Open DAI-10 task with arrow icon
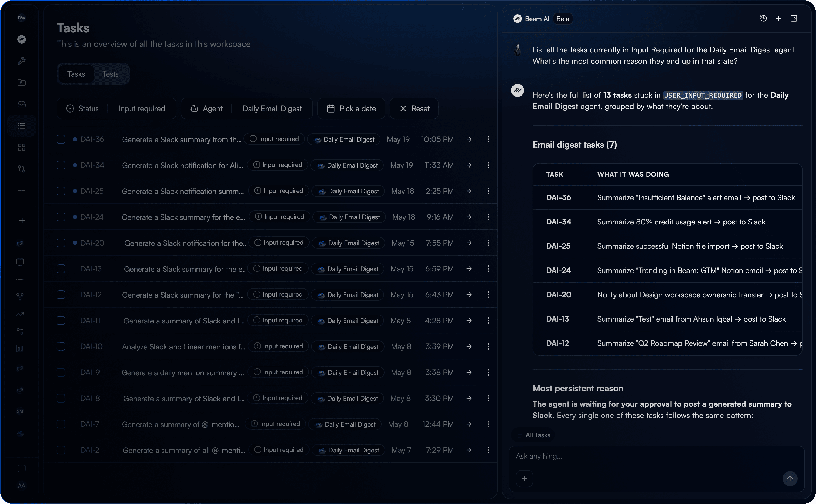 pyautogui.click(x=469, y=347)
